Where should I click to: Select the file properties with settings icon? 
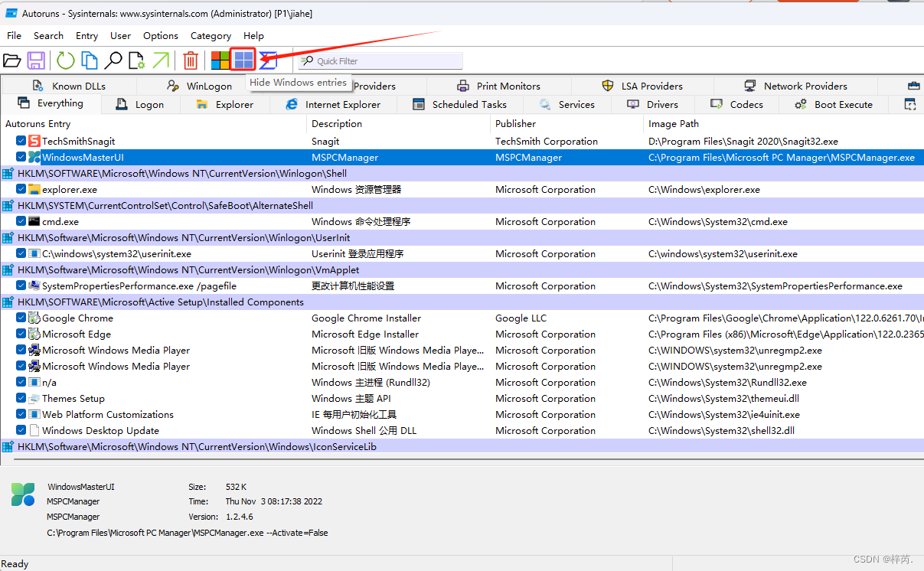(x=139, y=60)
